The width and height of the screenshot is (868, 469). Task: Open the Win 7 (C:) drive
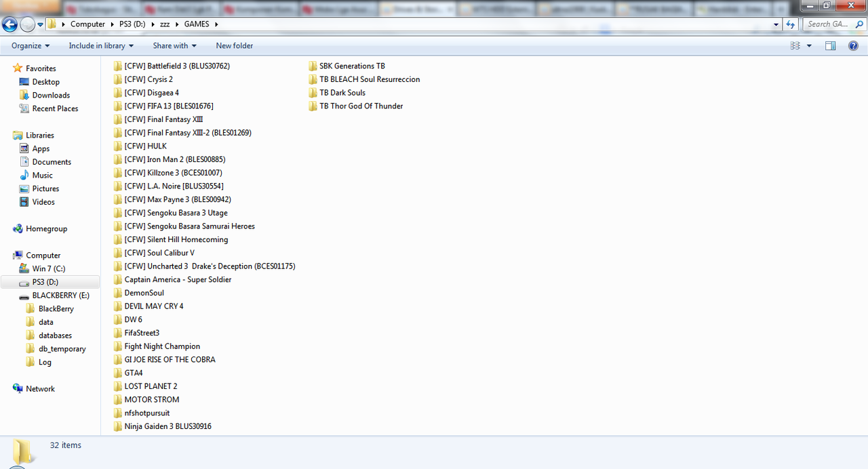point(49,269)
